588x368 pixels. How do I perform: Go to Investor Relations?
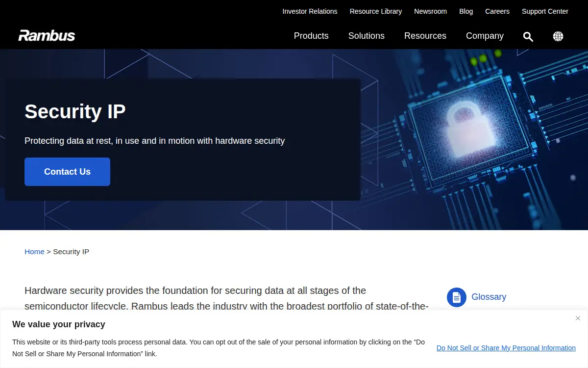(310, 11)
